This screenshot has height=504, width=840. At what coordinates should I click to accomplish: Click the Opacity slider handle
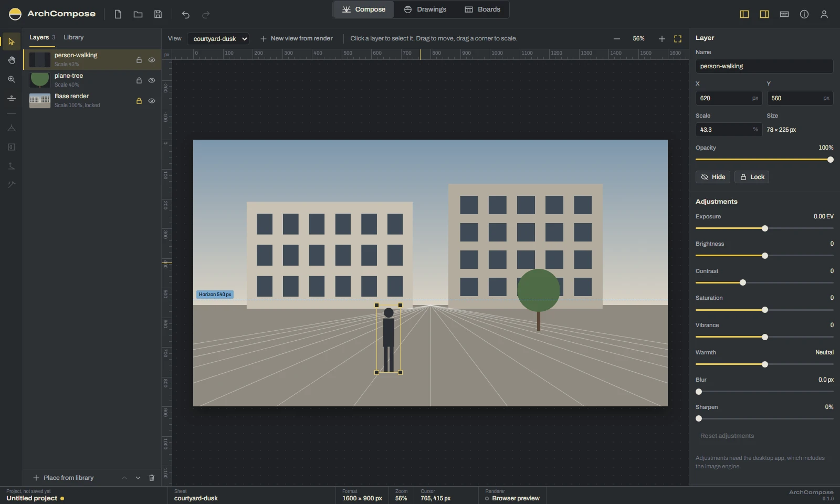tap(831, 160)
